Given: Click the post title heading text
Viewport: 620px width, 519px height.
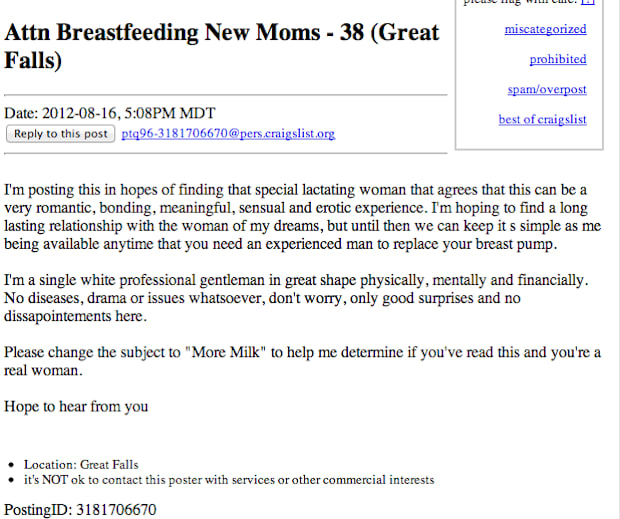Looking at the screenshot, I should (221, 46).
